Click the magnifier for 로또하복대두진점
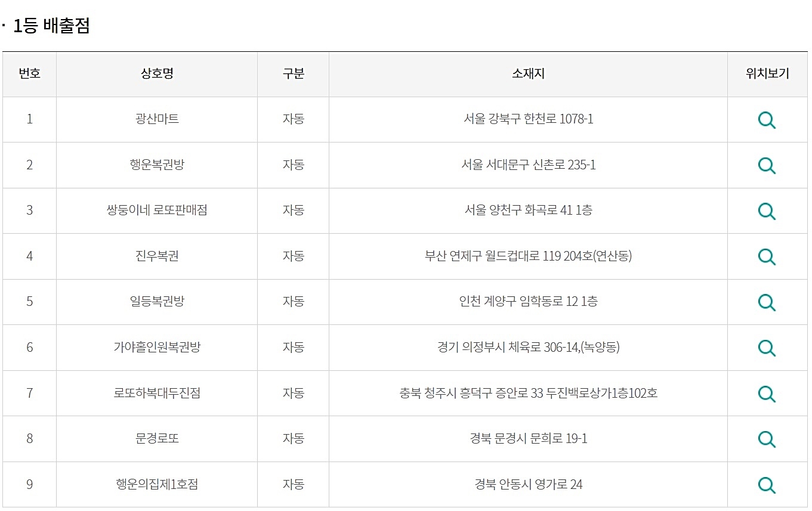 [767, 394]
